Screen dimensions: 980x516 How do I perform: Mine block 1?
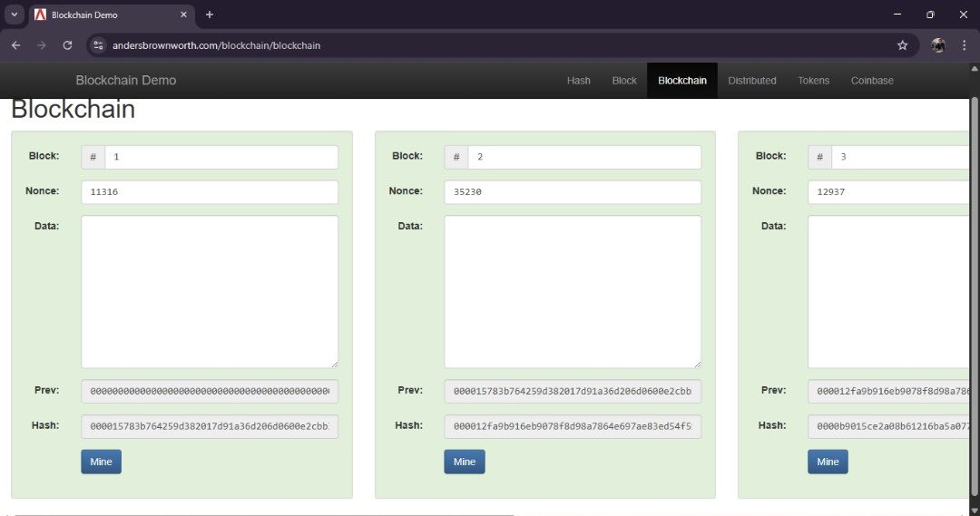[x=102, y=462]
